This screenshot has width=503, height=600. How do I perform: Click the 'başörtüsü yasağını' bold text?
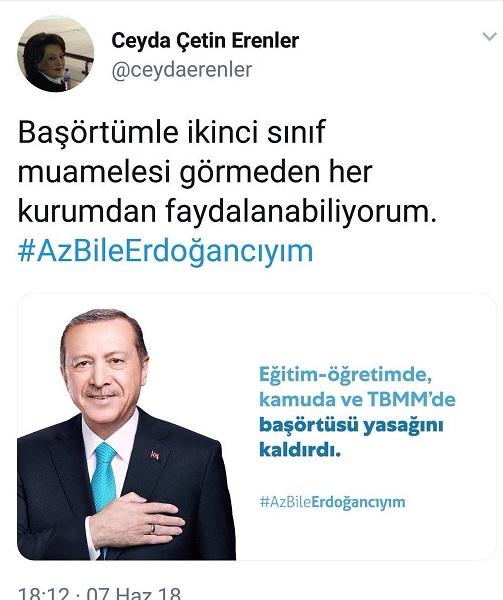pos(351,426)
